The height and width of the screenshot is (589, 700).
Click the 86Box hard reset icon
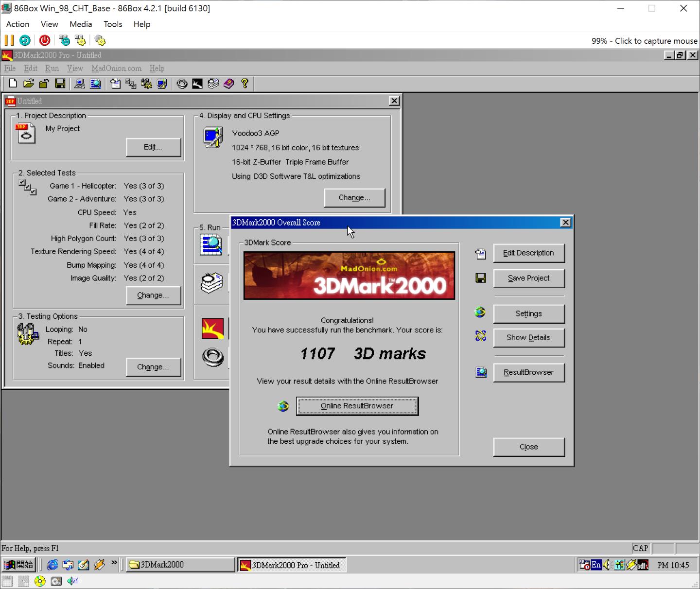pyautogui.click(x=25, y=40)
